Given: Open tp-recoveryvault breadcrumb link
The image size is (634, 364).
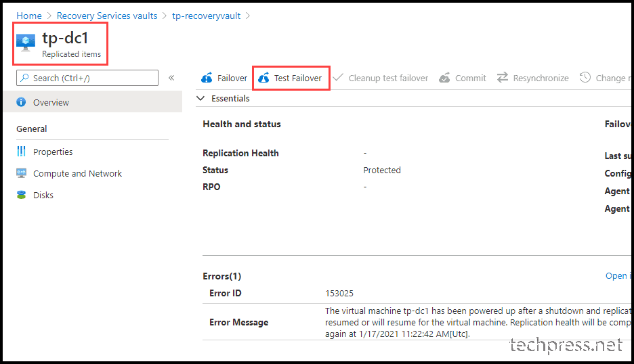Looking at the screenshot, I should tap(206, 16).
